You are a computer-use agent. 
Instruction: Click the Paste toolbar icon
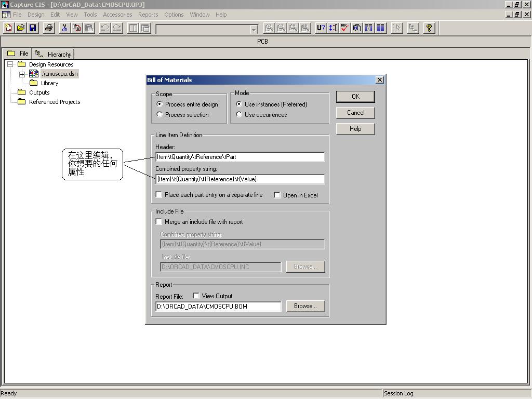[89, 28]
